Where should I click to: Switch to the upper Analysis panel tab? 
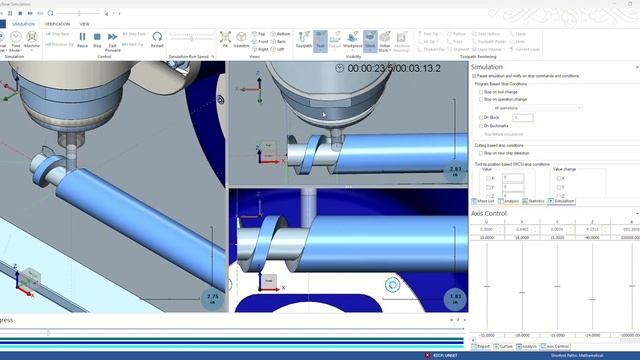click(x=508, y=201)
